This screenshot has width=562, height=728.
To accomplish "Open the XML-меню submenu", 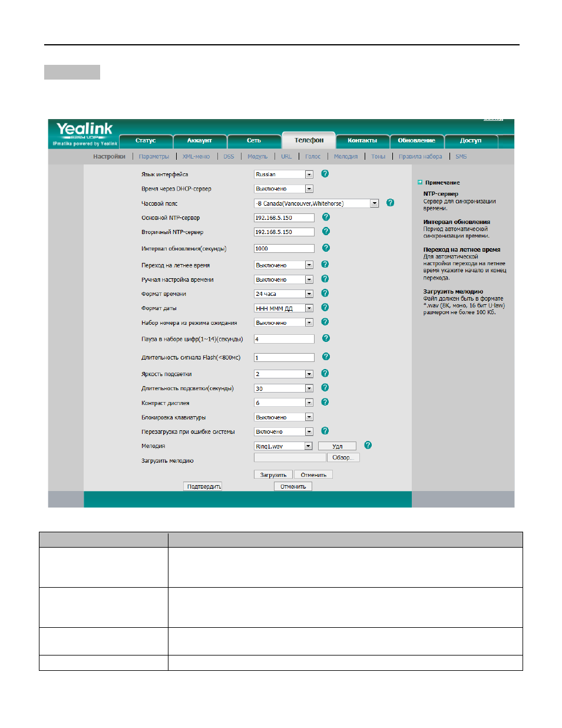I will (x=196, y=157).
